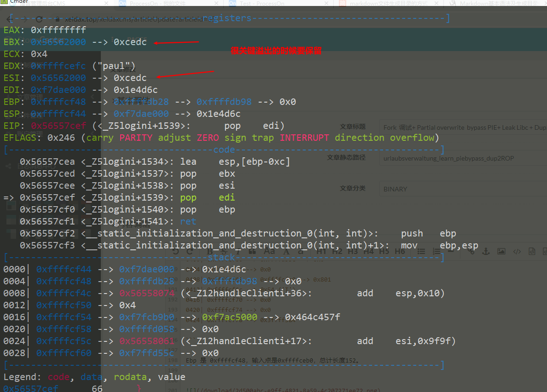
Task: Insert an H4 heading from the toolbar
Action: click(368, 251)
